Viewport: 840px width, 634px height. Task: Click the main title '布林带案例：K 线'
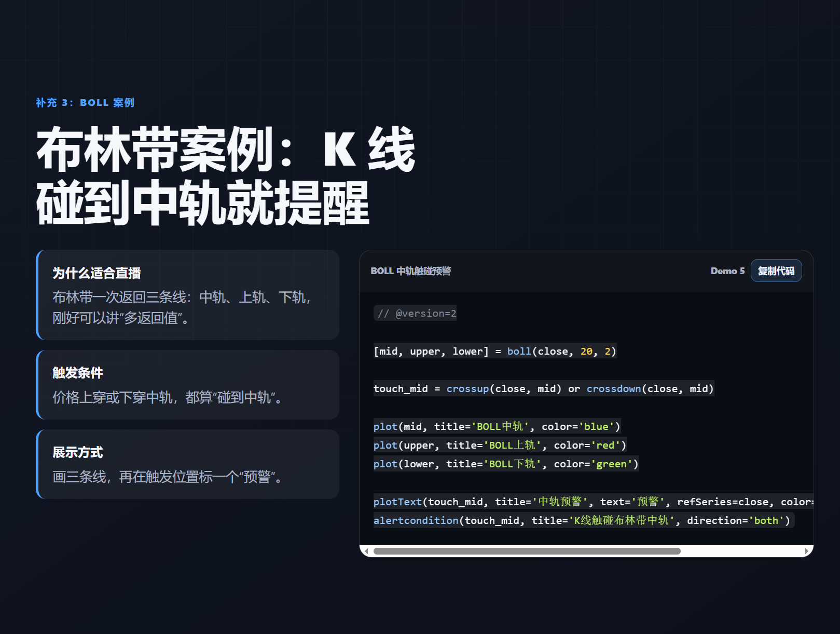coord(226,149)
